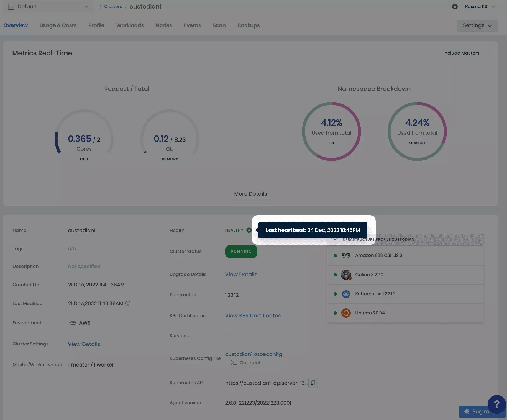Expand the Default workspace selector
This screenshot has height=420, width=507.
48,7
